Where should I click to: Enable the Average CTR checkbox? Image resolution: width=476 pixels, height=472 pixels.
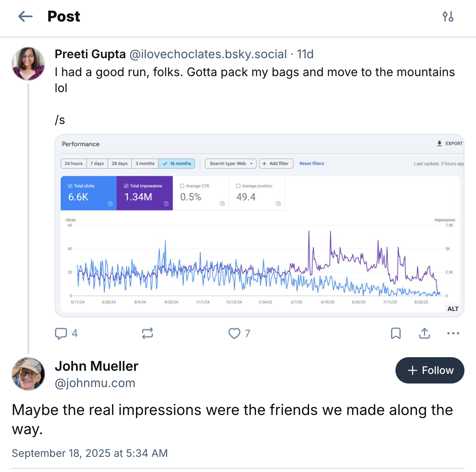pos(182,186)
